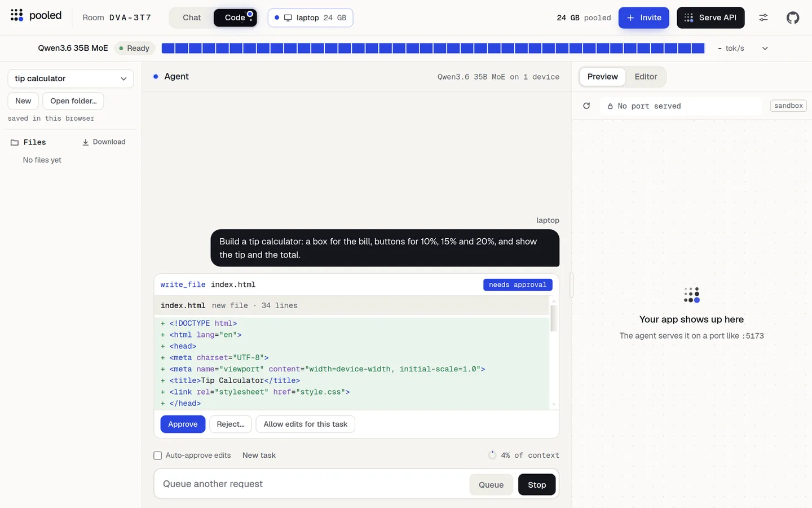Click the sandbox badge
The height and width of the screenshot is (508, 812).
coord(788,106)
